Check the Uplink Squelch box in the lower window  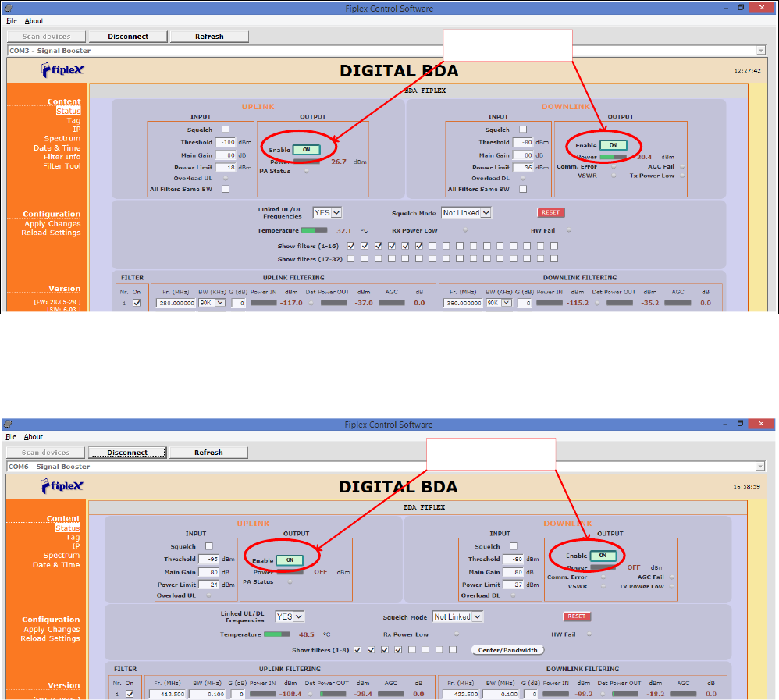click(209, 546)
